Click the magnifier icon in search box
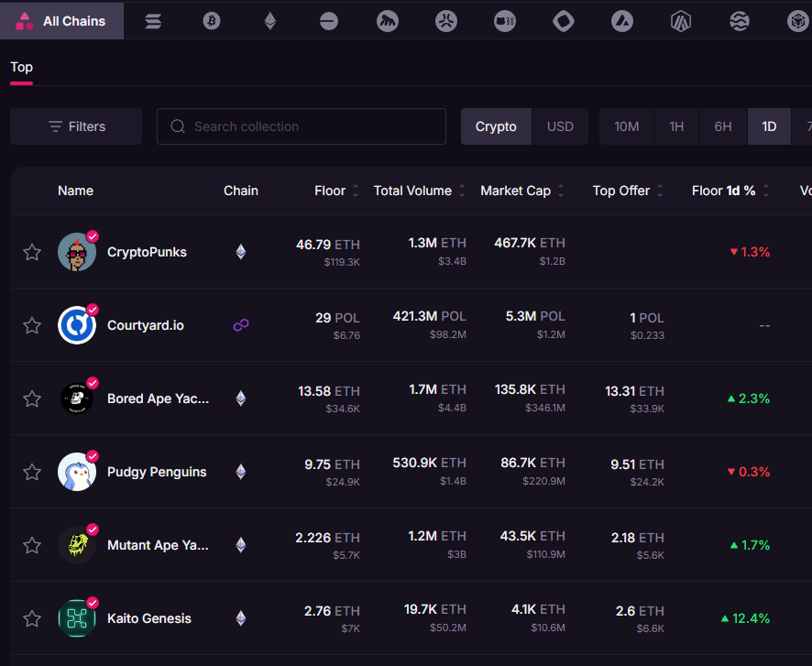 178,126
